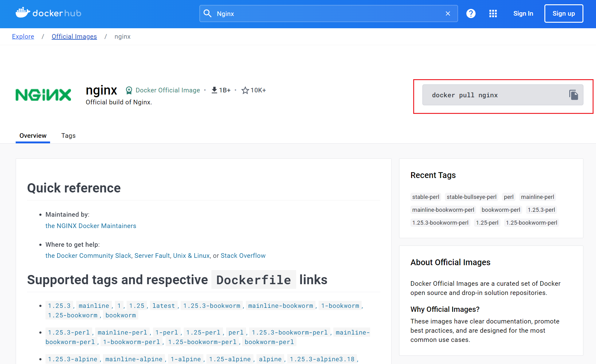Open the help question mark icon
Screen dimensions: 596x364
pyautogui.click(x=471, y=14)
